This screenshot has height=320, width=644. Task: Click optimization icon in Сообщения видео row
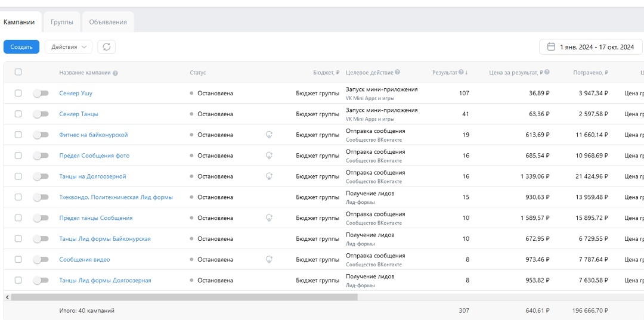click(x=269, y=260)
